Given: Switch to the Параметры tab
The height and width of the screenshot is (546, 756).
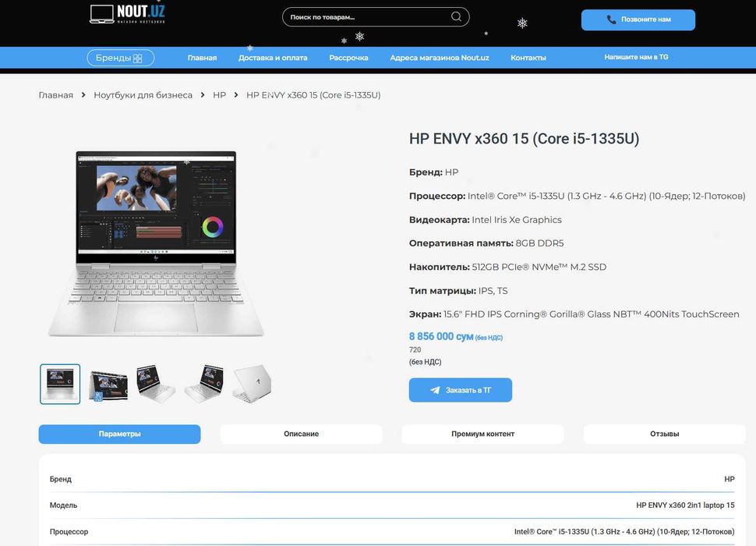Looking at the screenshot, I should 119,434.
